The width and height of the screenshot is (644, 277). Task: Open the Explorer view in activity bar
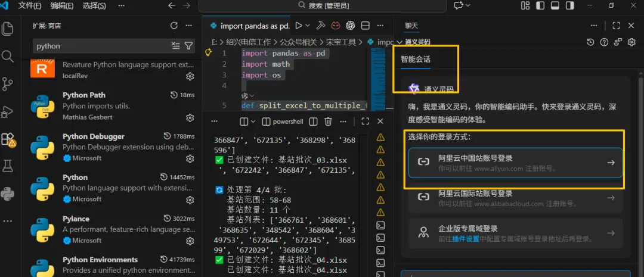point(7,29)
